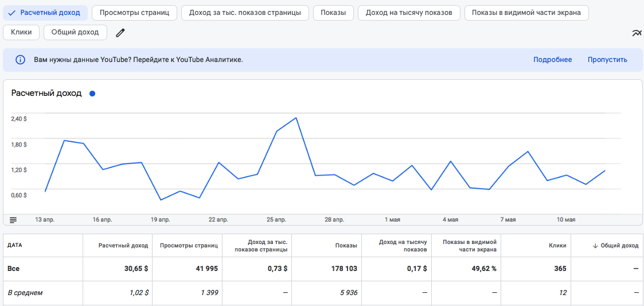Sort by Расчетный доход column header
644x306 pixels.
click(123, 246)
